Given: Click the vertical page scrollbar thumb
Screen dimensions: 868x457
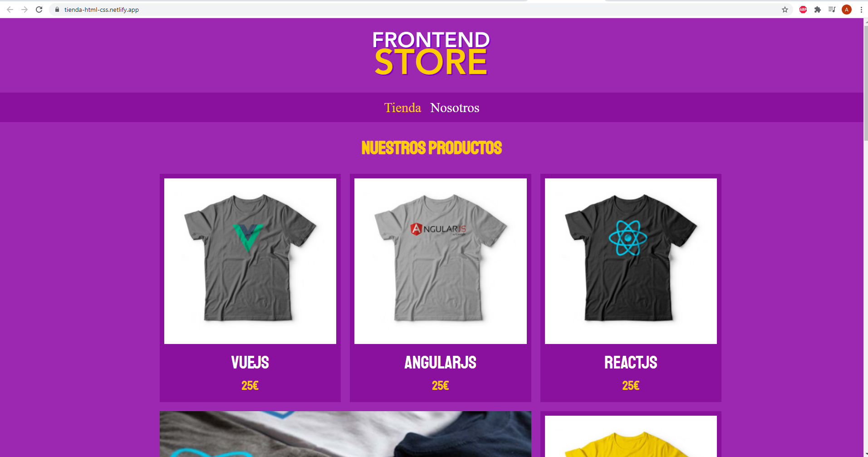Looking at the screenshot, I should click(865, 82).
